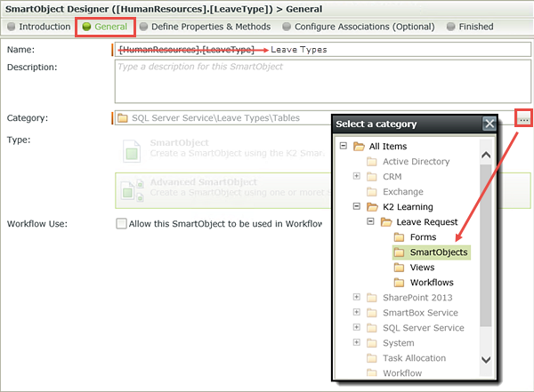Click the K2 Learning open folder icon
This screenshot has height=392, width=534.
point(372,207)
